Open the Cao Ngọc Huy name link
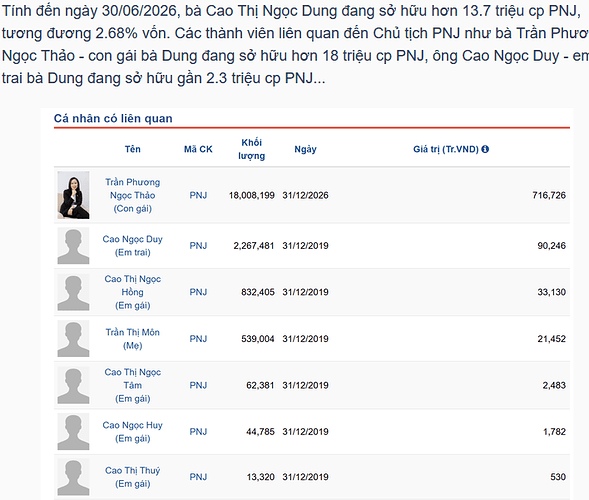 (133, 425)
